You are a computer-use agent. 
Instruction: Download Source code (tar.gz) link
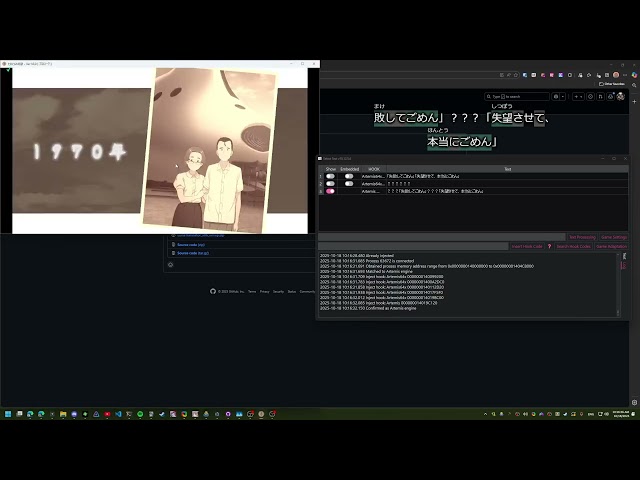[x=193, y=253]
